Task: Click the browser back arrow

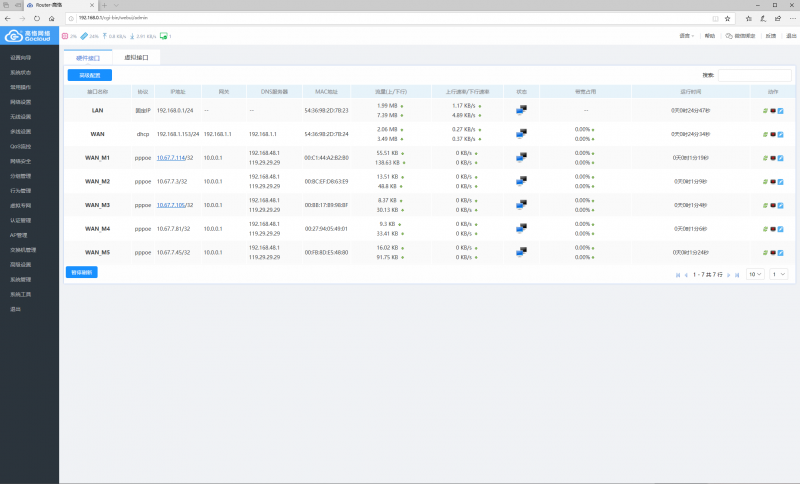Action: tap(8, 18)
